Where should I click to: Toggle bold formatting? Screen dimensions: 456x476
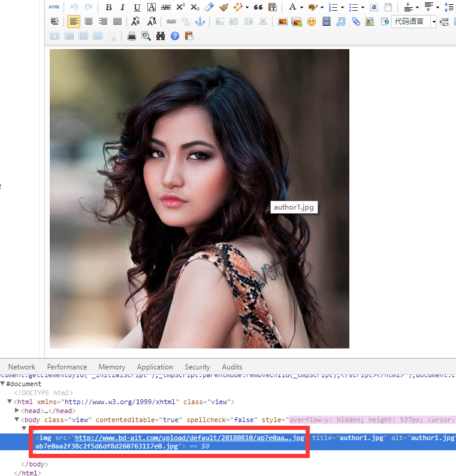[108, 7]
